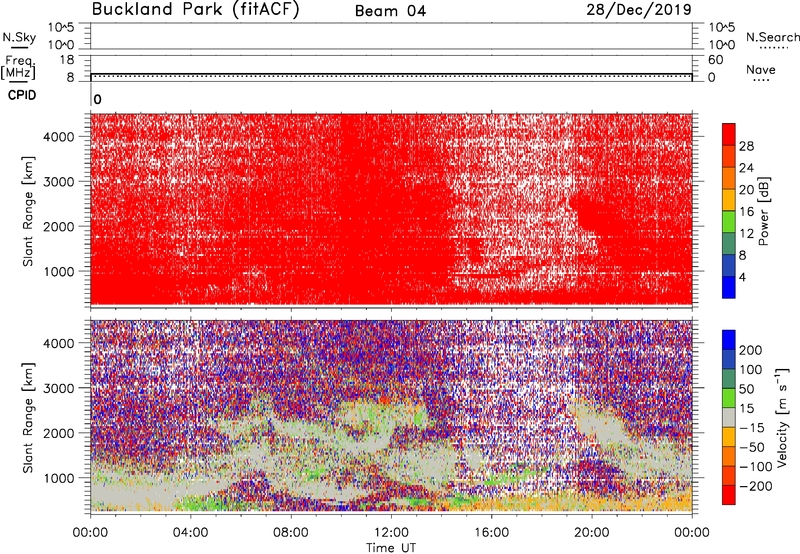
Task: Select the Freq. [MHz] axis label
Action: 19,68
